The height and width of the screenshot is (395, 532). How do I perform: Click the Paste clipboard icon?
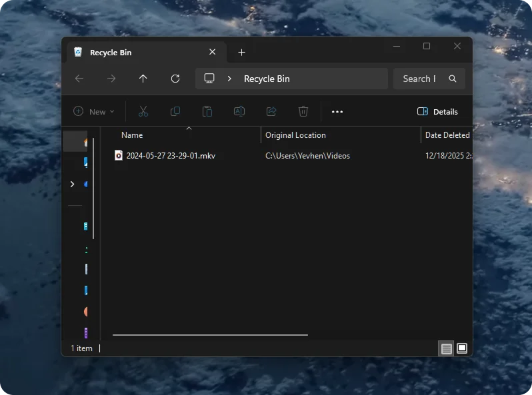point(207,111)
